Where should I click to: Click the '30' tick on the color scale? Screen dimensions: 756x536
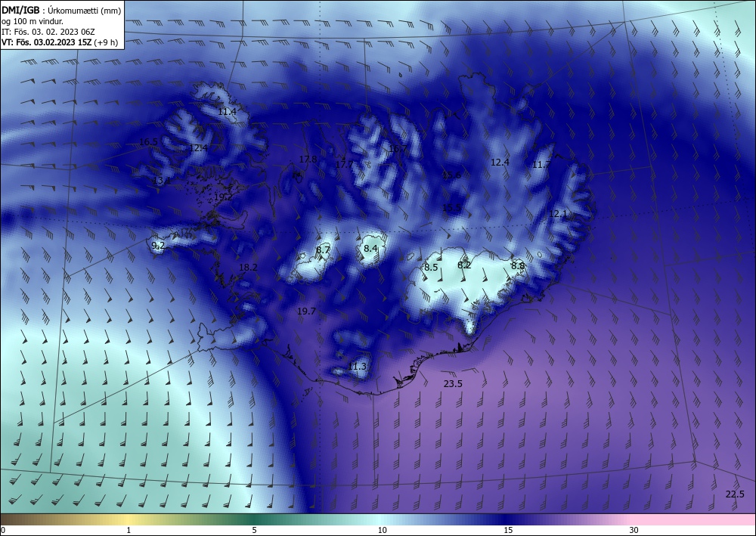(x=634, y=531)
